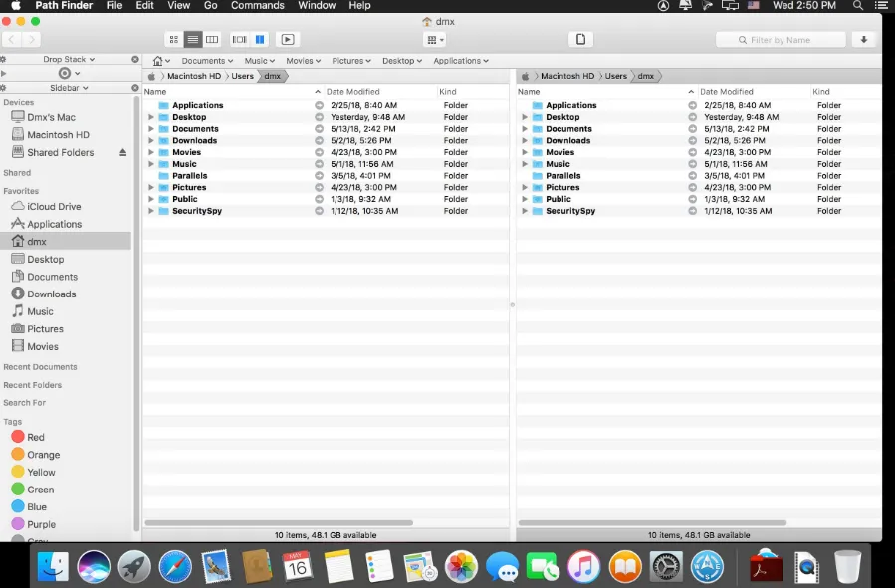Switch to column view

coord(212,40)
